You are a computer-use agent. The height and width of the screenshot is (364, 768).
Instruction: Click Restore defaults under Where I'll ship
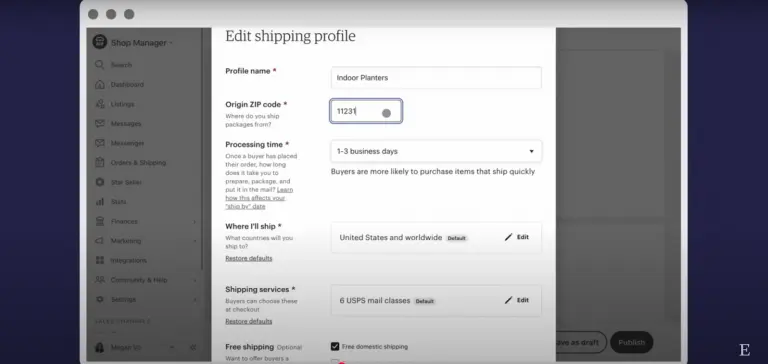point(249,258)
